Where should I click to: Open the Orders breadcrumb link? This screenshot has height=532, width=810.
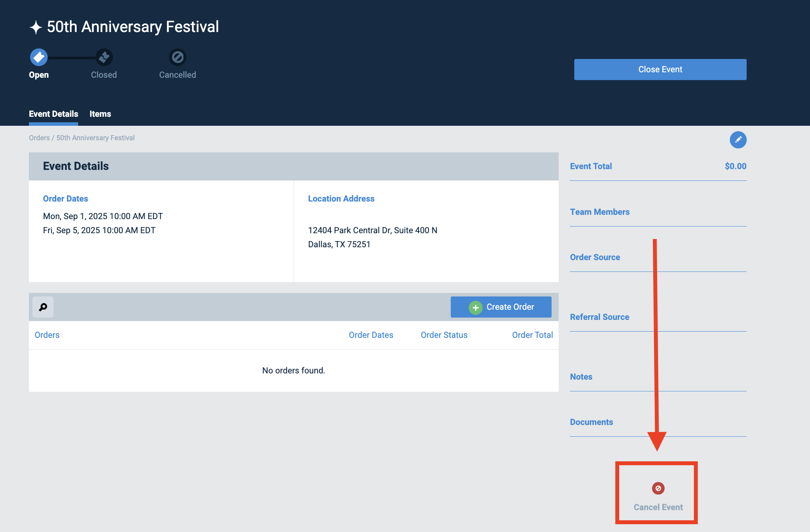(x=39, y=138)
